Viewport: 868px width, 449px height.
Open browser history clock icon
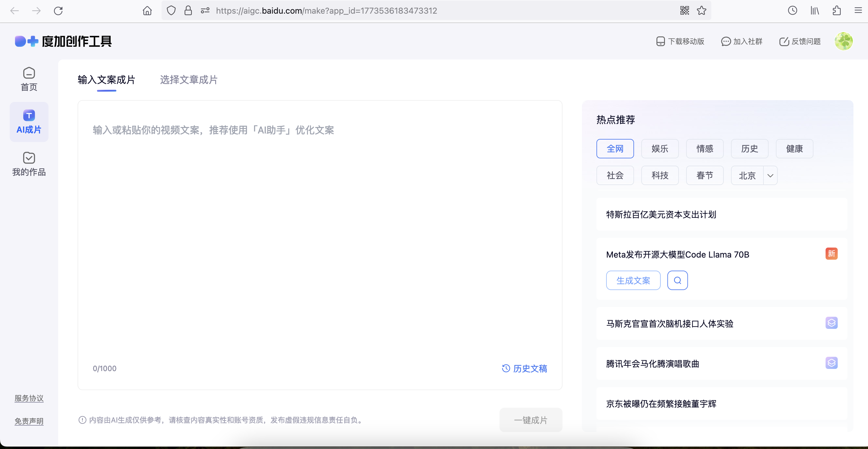793,10
